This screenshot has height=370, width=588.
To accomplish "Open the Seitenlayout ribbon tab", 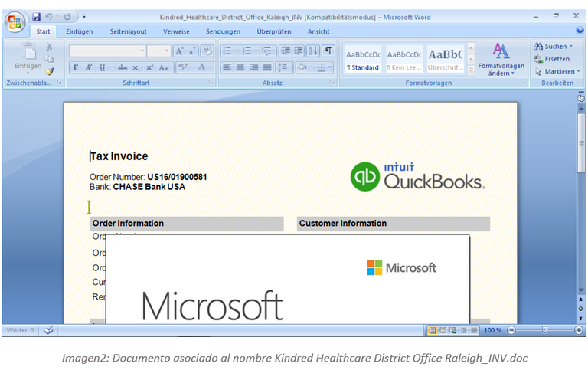I will 129,31.
